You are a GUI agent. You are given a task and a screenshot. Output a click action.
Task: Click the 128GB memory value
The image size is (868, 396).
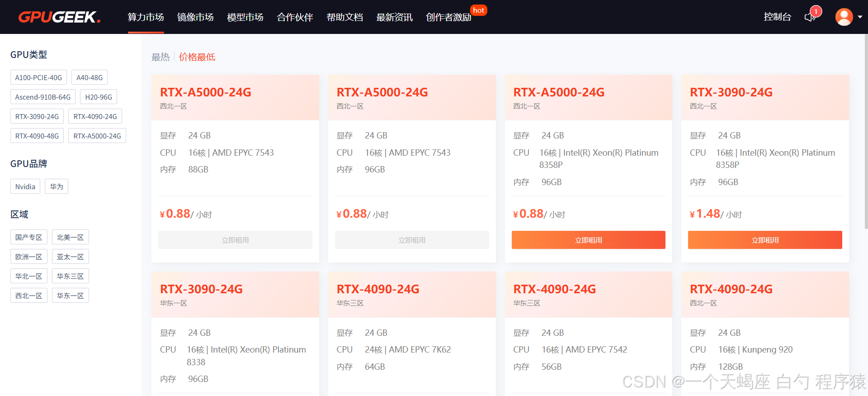731,367
